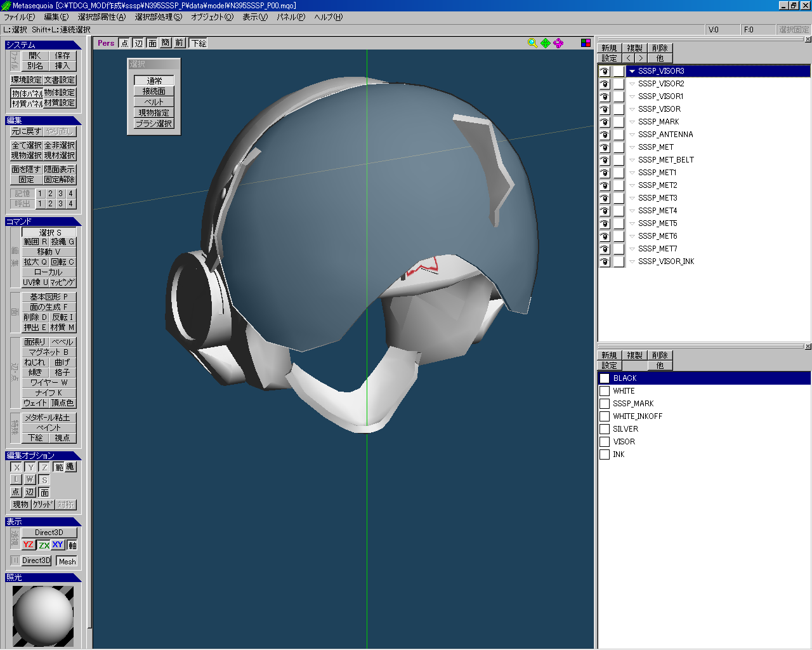Open the ファイル(F) menu

(x=20, y=17)
